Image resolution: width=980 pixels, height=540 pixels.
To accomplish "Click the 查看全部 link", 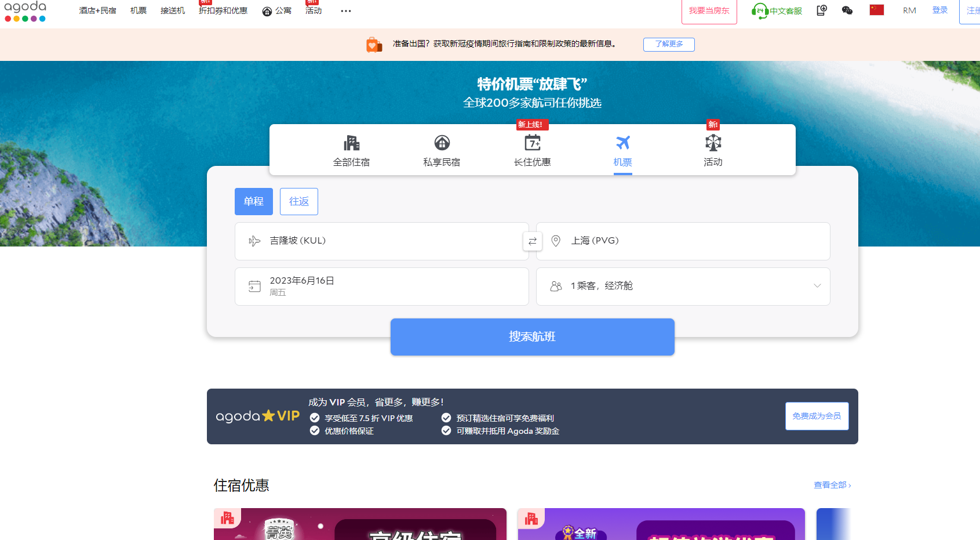I will [x=832, y=485].
